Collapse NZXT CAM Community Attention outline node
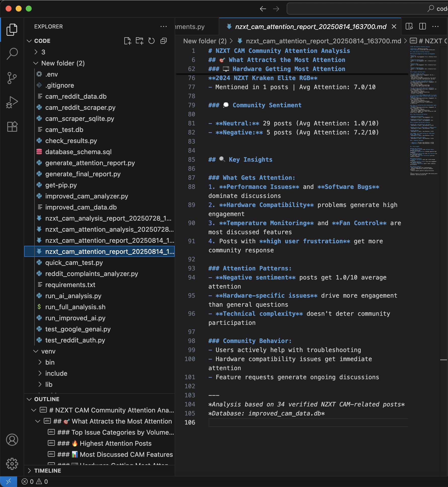 [34, 410]
